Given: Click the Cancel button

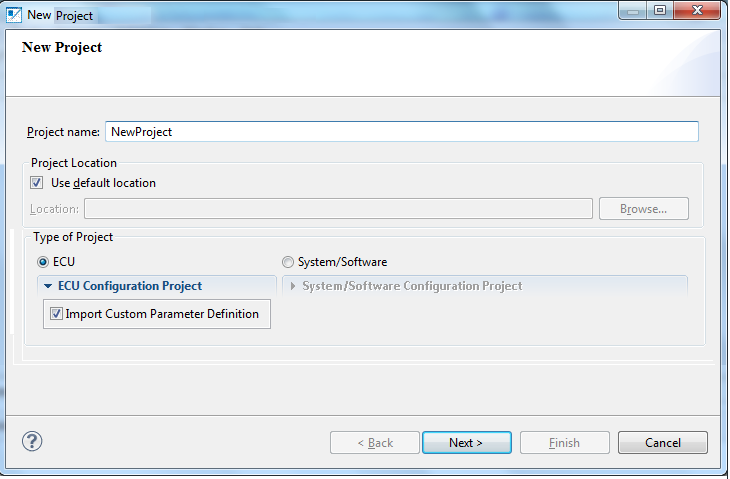Looking at the screenshot, I should [662, 442].
